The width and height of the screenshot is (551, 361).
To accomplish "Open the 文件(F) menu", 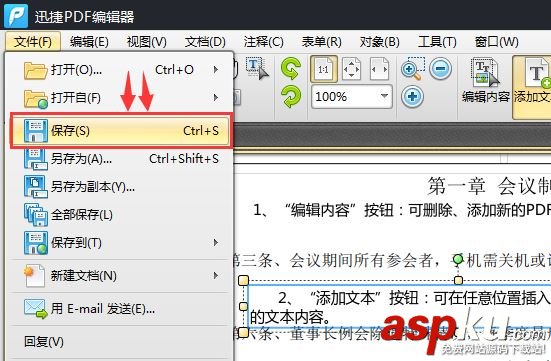I will click(x=33, y=42).
